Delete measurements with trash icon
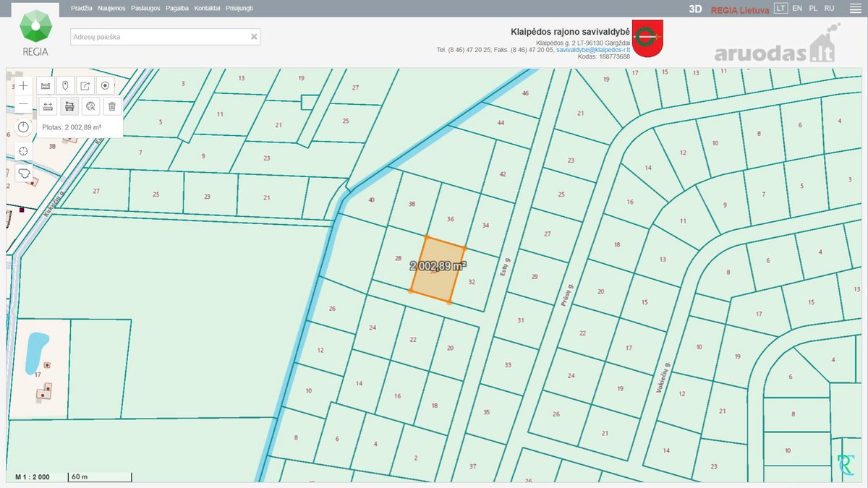Screen dimensions: 868x488 (x=112, y=106)
